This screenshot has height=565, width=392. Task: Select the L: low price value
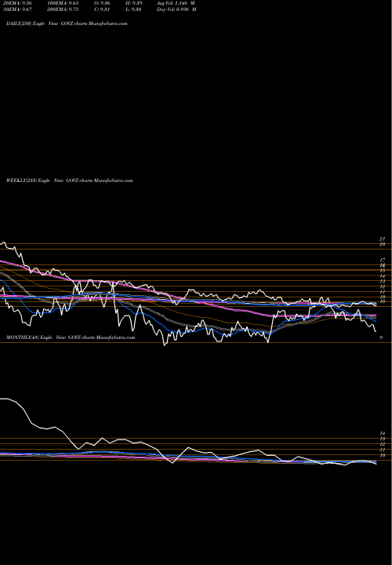pyautogui.click(x=133, y=9)
